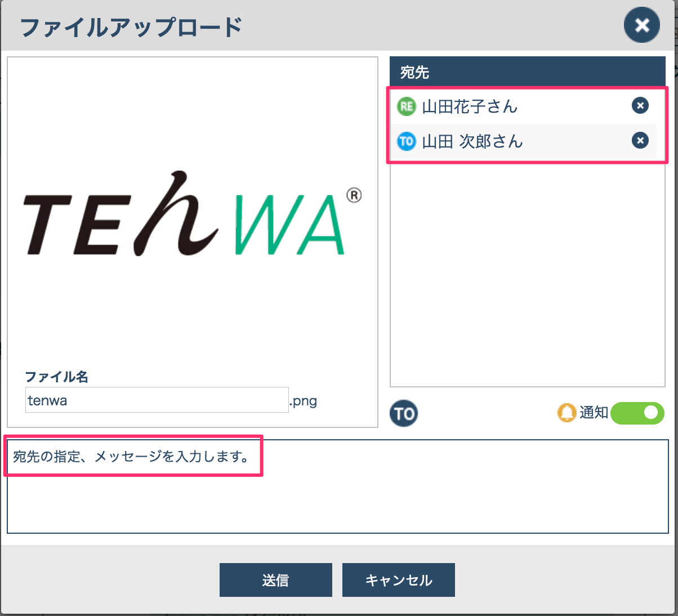Click the dark TO button below recipient list
678x616 pixels.
point(403,413)
